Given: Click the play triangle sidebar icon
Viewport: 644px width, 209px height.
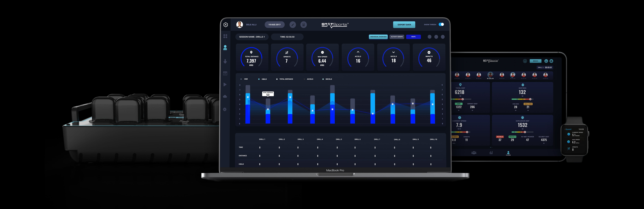Looking at the screenshot, I should tap(225, 85).
